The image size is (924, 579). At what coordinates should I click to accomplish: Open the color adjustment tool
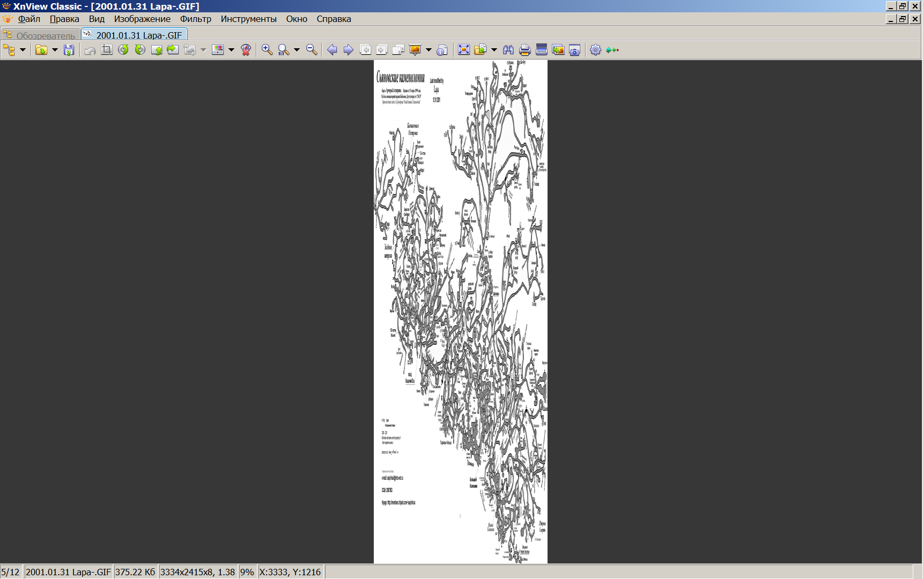pos(218,50)
